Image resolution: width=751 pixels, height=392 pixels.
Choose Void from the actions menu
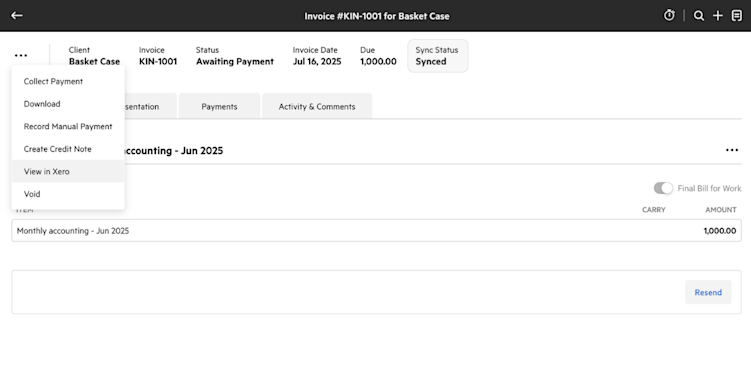pyautogui.click(x=68, y=194)
